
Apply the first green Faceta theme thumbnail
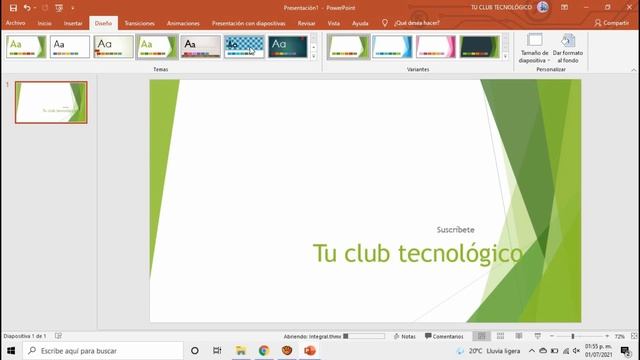pos(26,47)
